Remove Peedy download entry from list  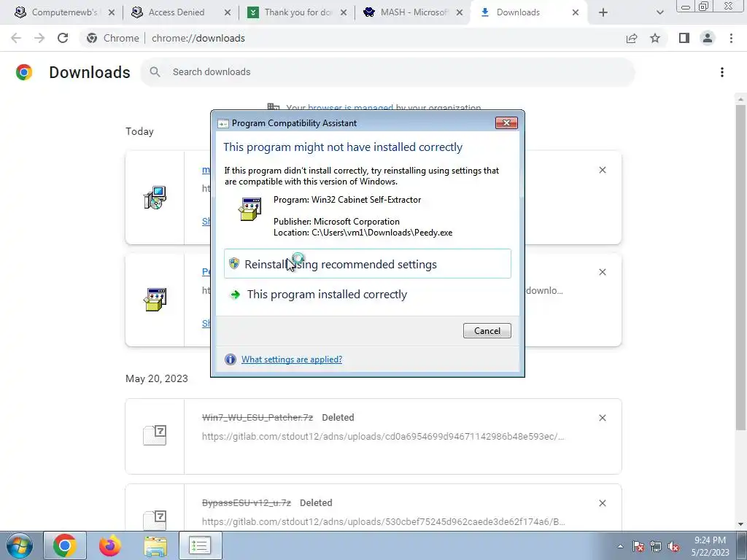coord(602,272)
